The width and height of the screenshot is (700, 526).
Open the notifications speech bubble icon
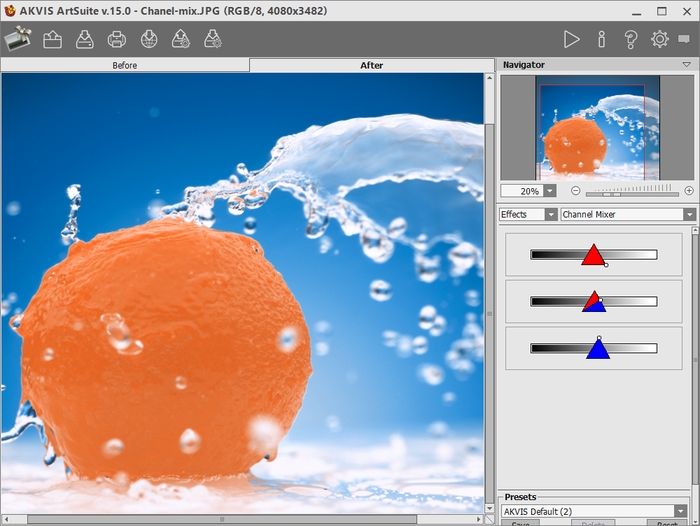click(x=684, y=39)
